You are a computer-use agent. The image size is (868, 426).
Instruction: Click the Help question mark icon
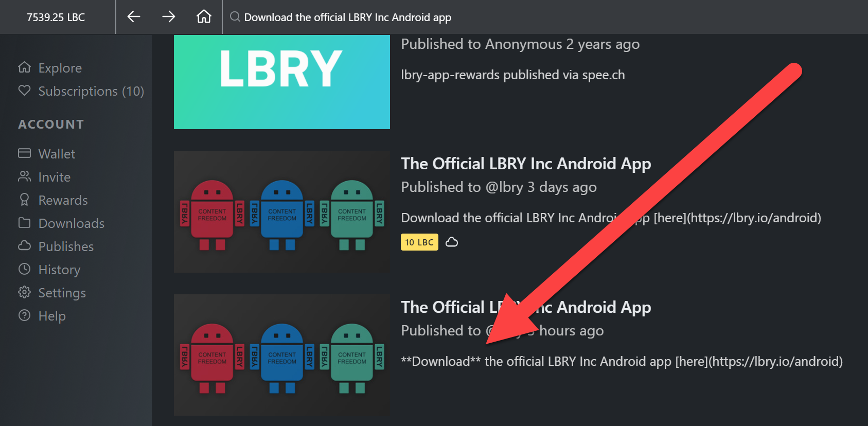pyautogui.click(x=24, y=315)
